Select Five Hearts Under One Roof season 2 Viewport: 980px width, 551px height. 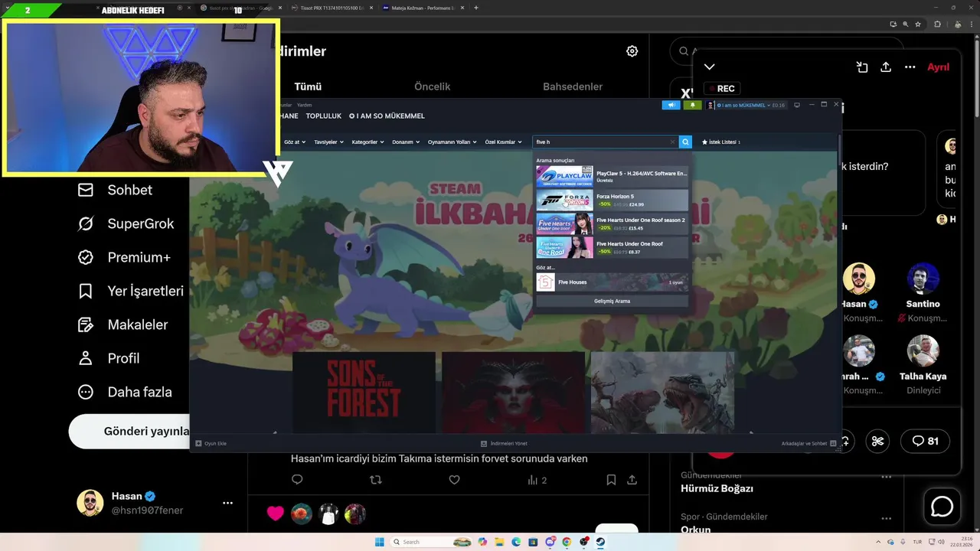coord(612,224)
